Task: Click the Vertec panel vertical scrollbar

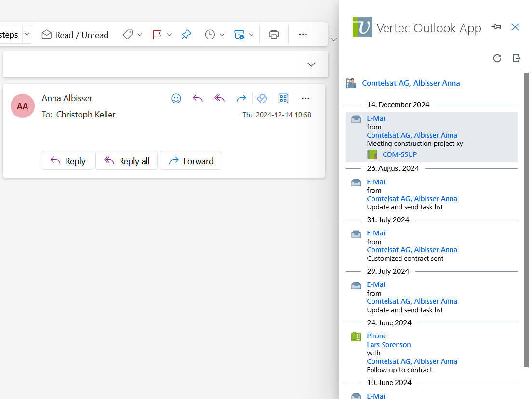Action: [x=526, y=217]
